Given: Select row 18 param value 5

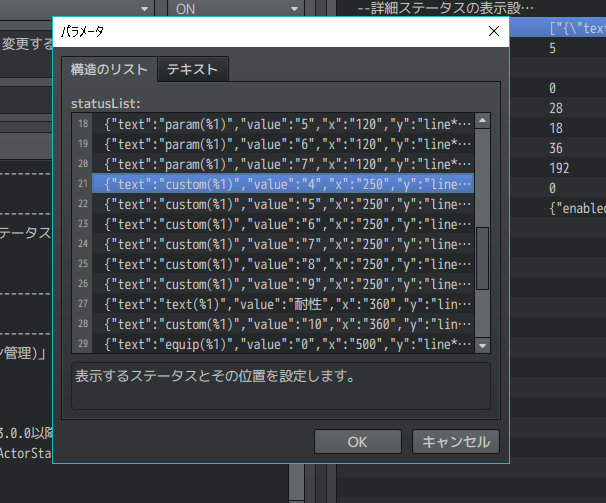Looking at the screenshot, I should coord(283,124).
